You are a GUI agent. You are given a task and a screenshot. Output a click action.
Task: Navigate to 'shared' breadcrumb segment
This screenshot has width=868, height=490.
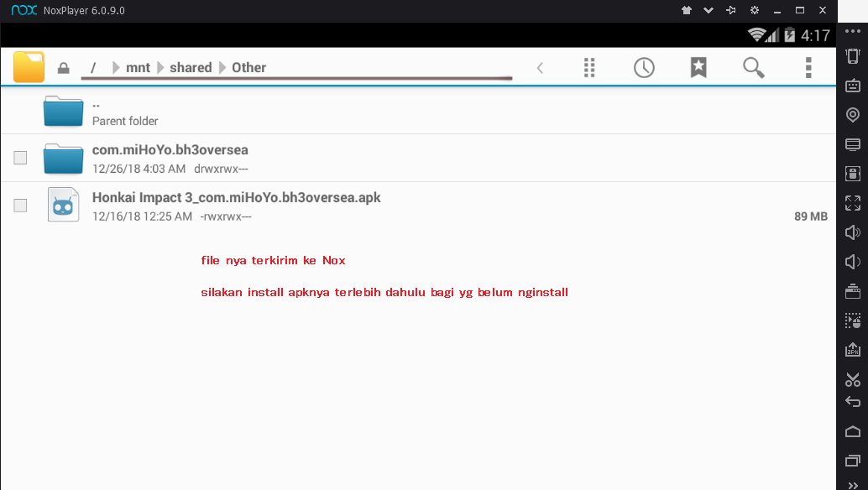point(191,67)
